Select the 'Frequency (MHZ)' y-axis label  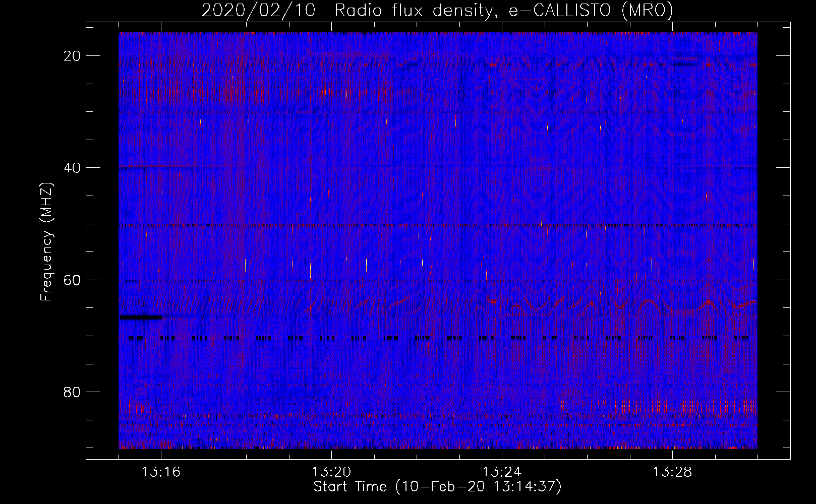[x=46, y=242]
